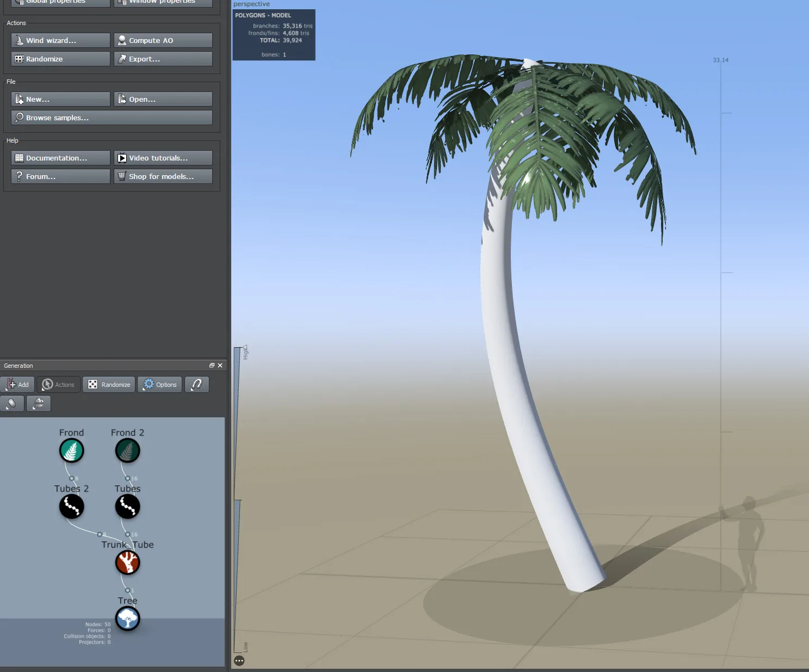Open Add generator menu

[17, 385]
